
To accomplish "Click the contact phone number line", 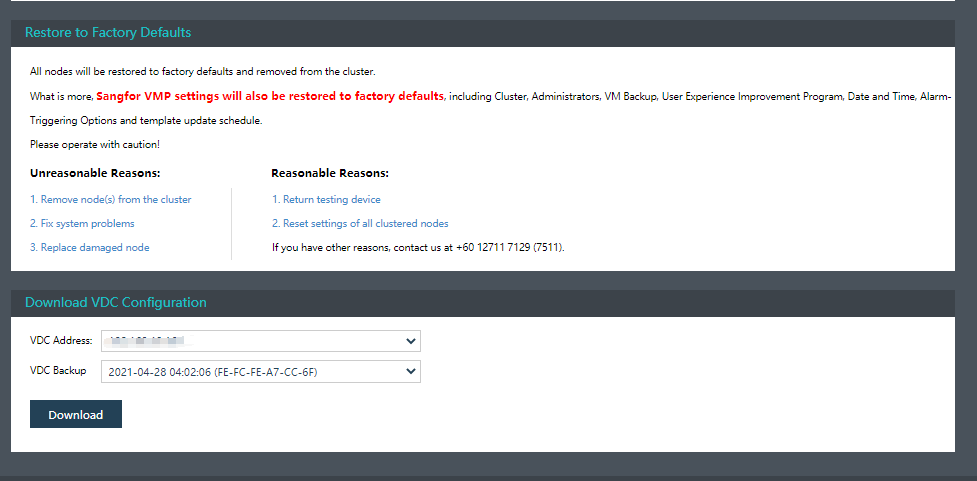I will (418, 246).
